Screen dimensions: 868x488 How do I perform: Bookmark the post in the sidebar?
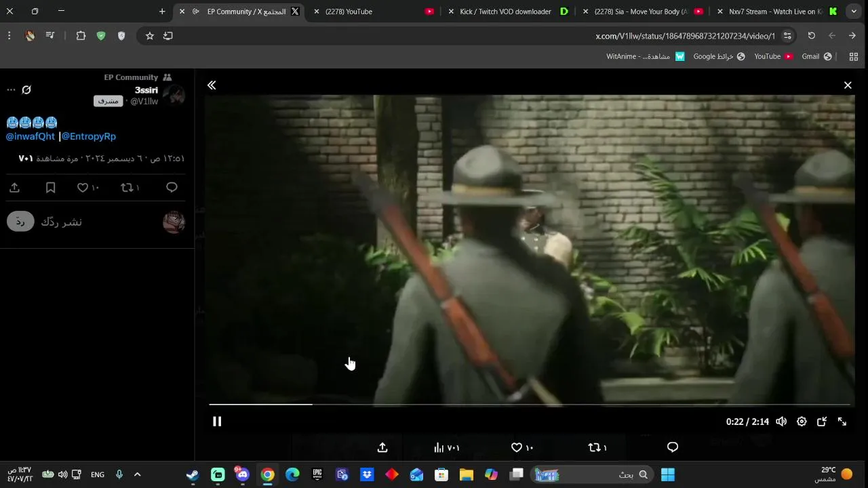[50, 188]
